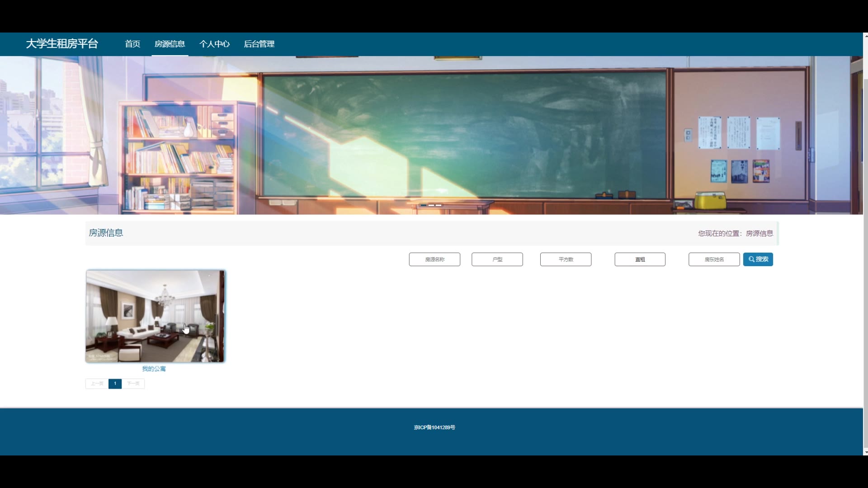
Task: Open the 我的公寓 listing link
Action: 154,369
